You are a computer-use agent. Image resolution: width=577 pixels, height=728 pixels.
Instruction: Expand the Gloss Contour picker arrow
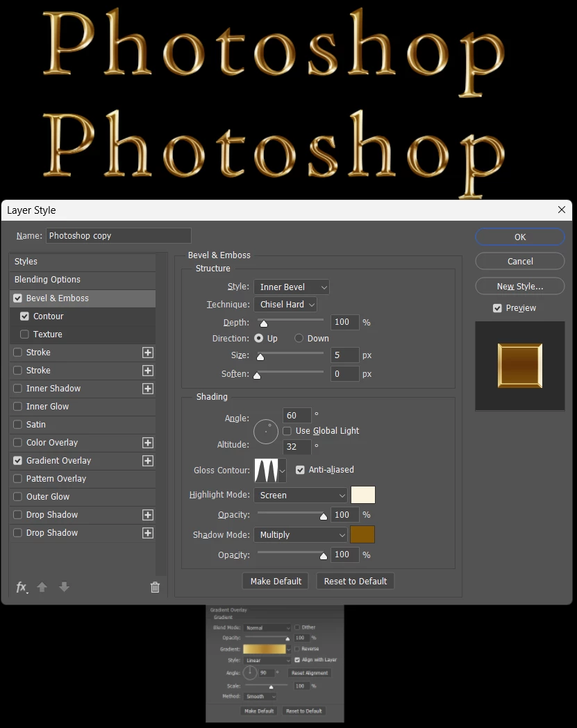click(283, 471)
